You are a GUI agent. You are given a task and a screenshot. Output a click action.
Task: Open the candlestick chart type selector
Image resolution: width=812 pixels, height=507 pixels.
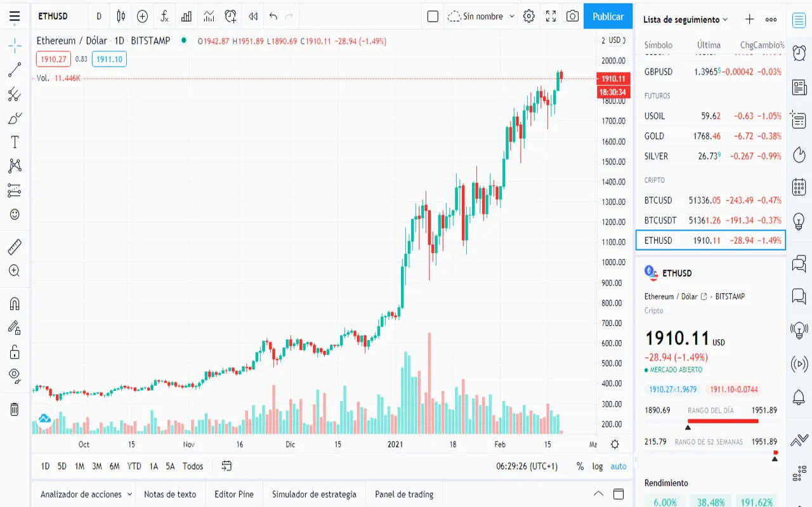coord(121,16)
